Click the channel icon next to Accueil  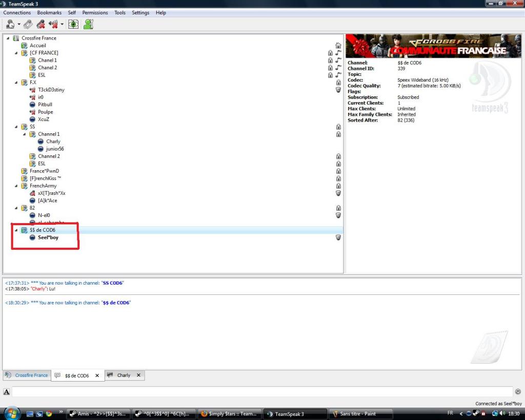pos(24,46)
